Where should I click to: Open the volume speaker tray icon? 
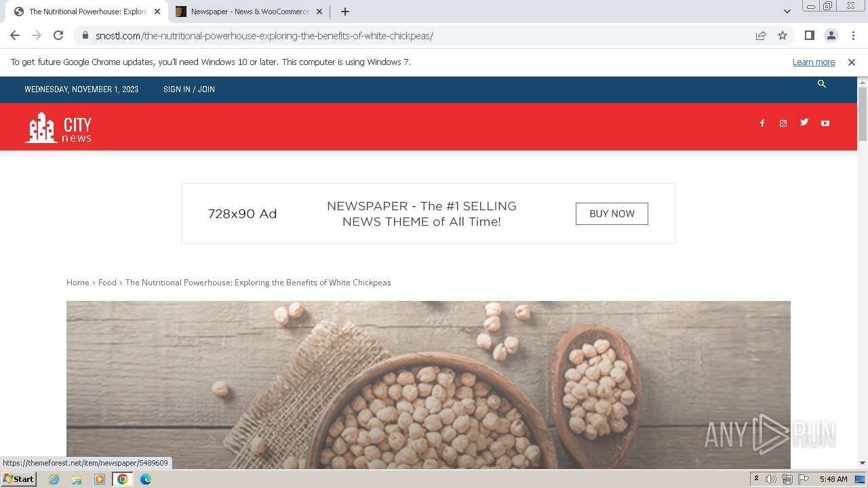pos(771,479)
